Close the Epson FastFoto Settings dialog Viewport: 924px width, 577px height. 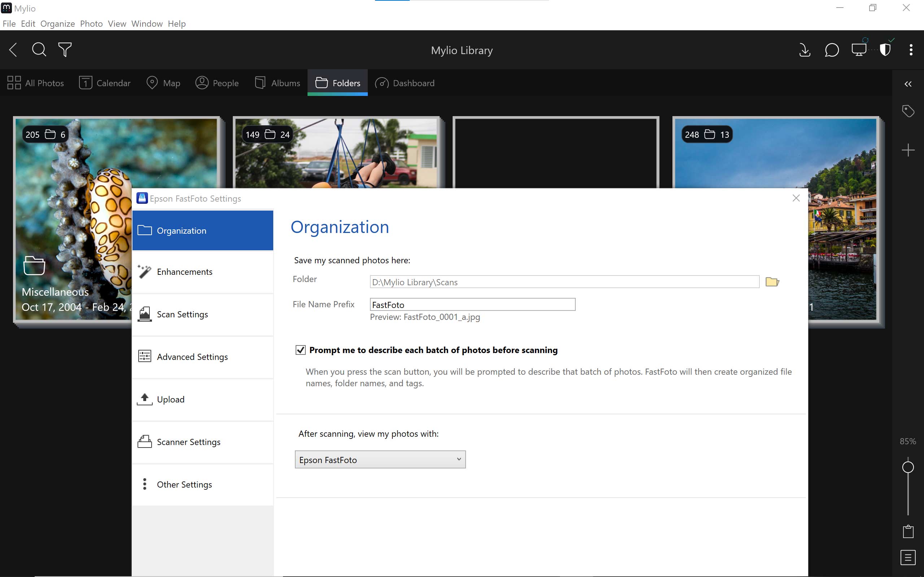click(796, 198)
